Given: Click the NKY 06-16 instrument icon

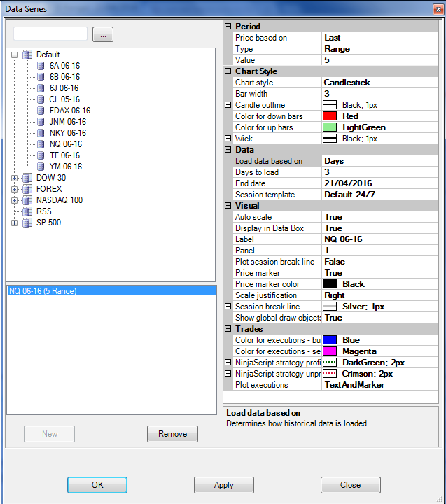Looking at the screenshot, I should (41, 133).
